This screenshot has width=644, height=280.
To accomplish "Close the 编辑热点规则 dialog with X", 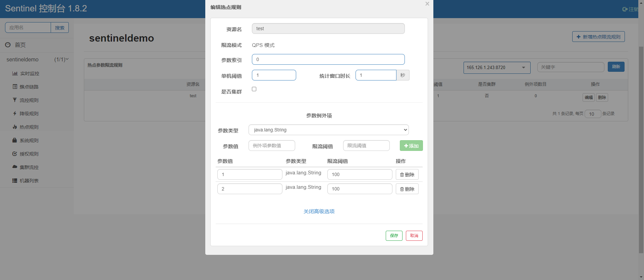I will pos(427,4).
